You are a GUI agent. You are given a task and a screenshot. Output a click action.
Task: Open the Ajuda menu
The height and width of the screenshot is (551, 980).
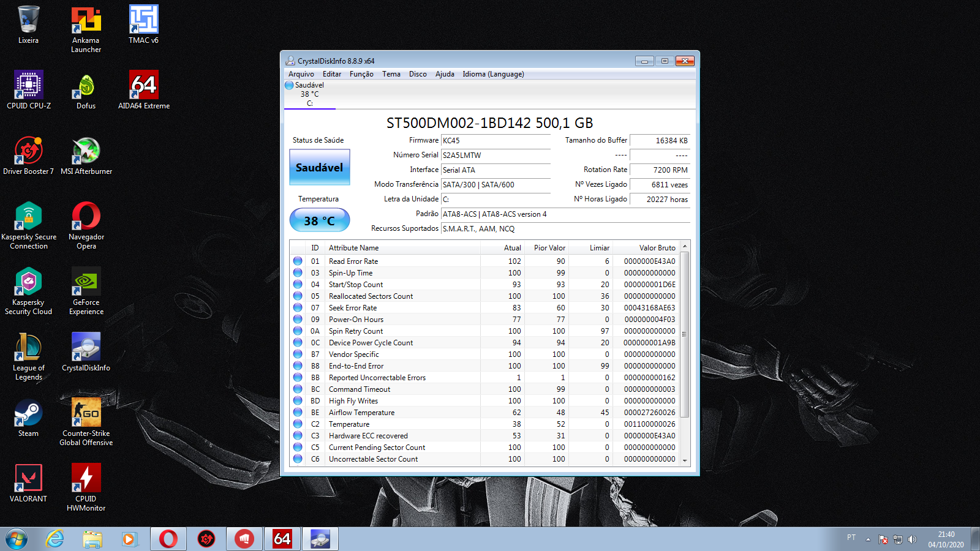pyautogui.click(x=445, y=74)
